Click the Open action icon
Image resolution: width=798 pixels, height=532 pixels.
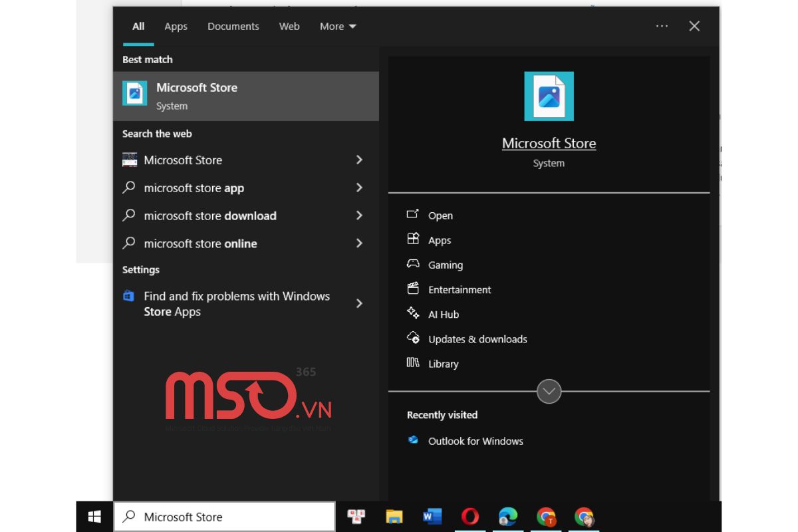pos(413,214)
